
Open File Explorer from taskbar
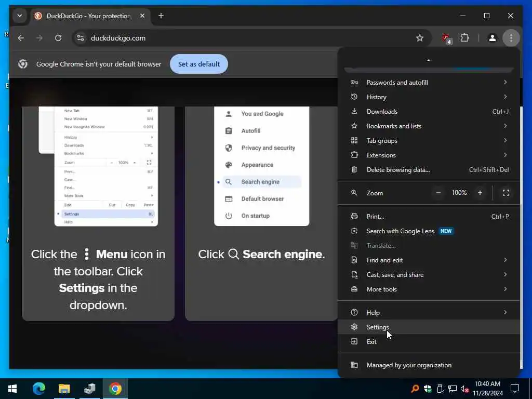click(64, 389)
